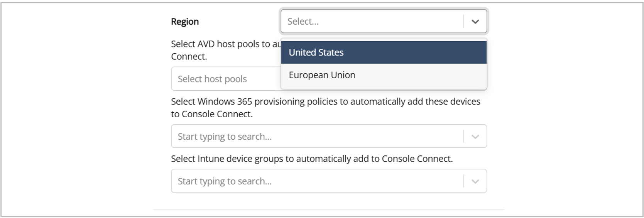Click the divider beside the Region chevron
The image size is (644, 218).
(x=464, y=22)
